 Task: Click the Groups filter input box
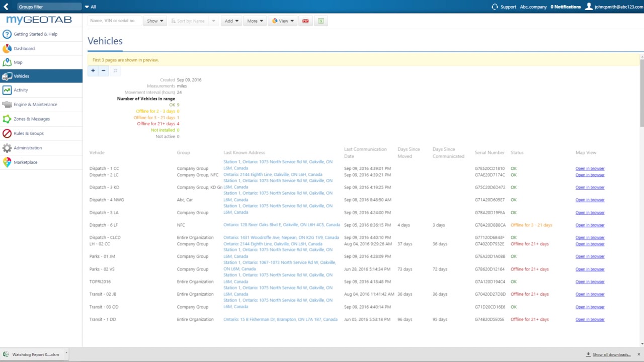click(x=49, y=7)
